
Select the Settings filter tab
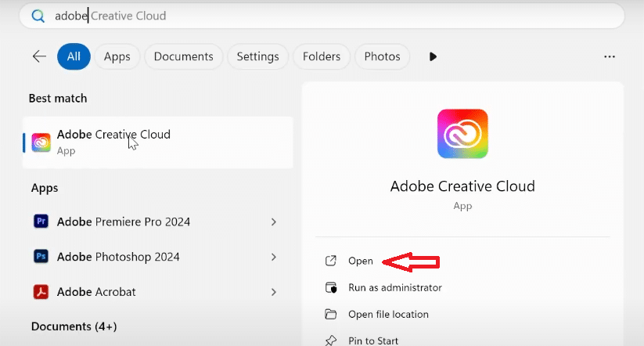[257, 56]
